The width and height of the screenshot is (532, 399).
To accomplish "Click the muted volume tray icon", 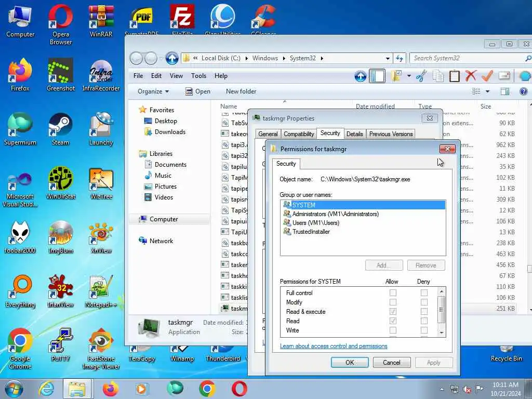I will pyautogui.click(x=467, y=389).
